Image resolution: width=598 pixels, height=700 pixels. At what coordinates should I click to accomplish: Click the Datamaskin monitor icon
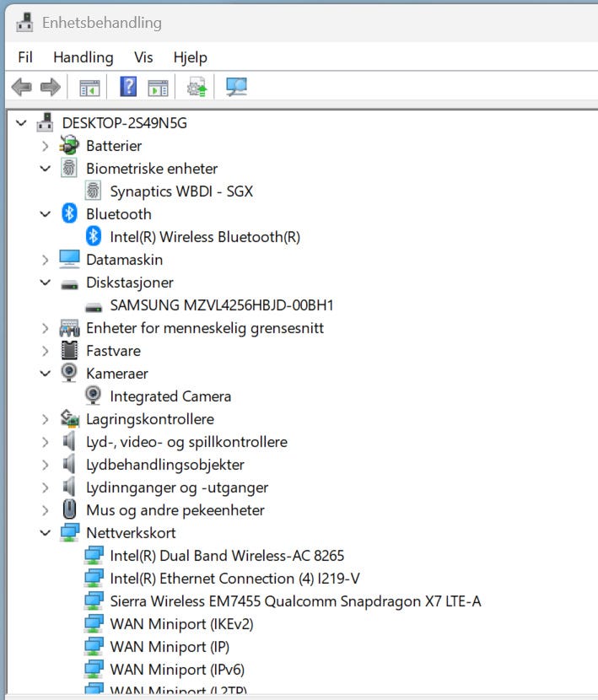(69, 260)
